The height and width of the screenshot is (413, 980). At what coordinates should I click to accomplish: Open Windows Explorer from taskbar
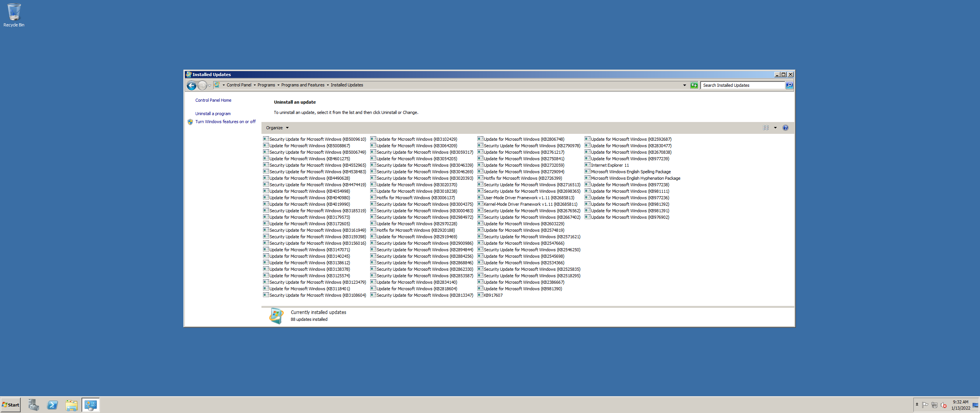[x=72, y=405]
